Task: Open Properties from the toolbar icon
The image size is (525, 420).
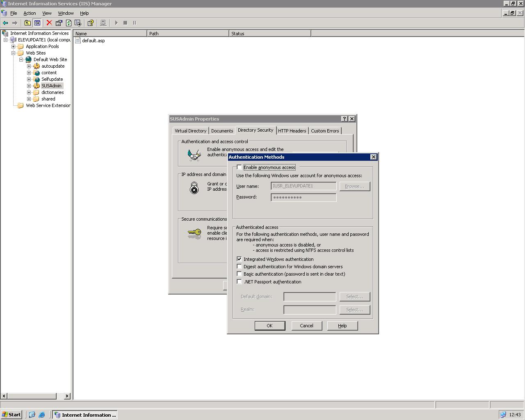Action: [59, 23]
